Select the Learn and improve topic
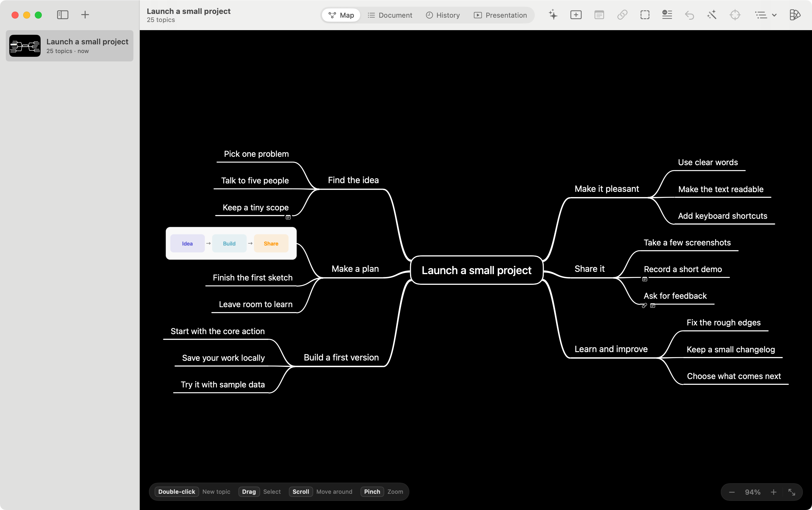812x510 pixels. (611, 349)
